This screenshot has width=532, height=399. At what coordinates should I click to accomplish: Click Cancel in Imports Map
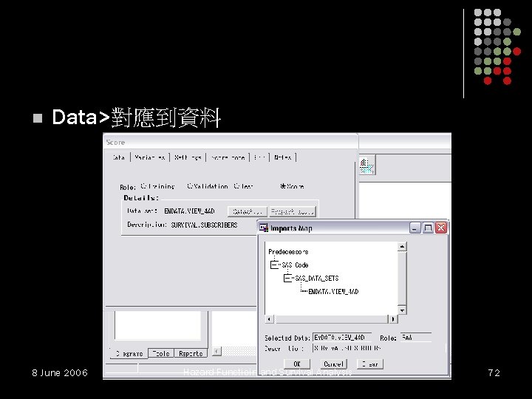pos(333,364)
